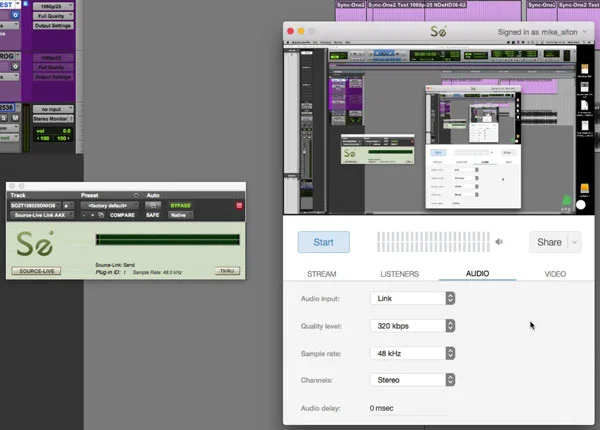Open the Source-Live Link AAX plug-in selector
600x430 pixels.
[x=42, y=215]
